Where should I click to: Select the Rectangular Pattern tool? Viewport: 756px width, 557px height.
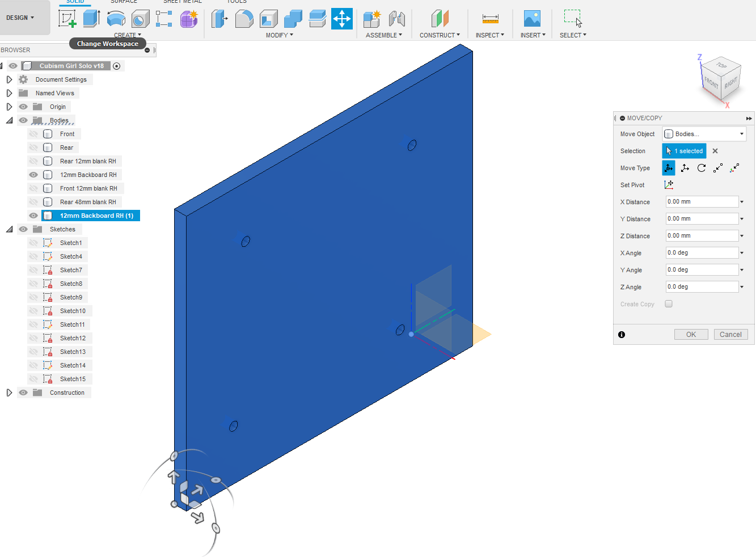164,19
